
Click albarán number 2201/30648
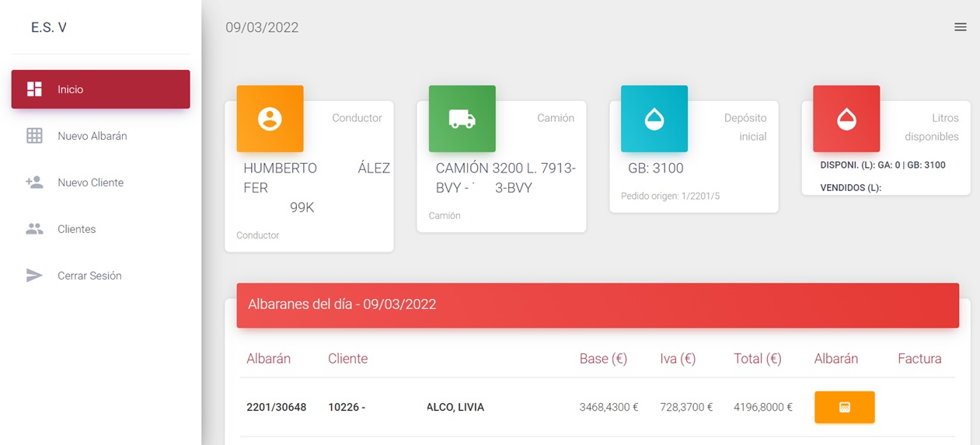pos(276,407)
